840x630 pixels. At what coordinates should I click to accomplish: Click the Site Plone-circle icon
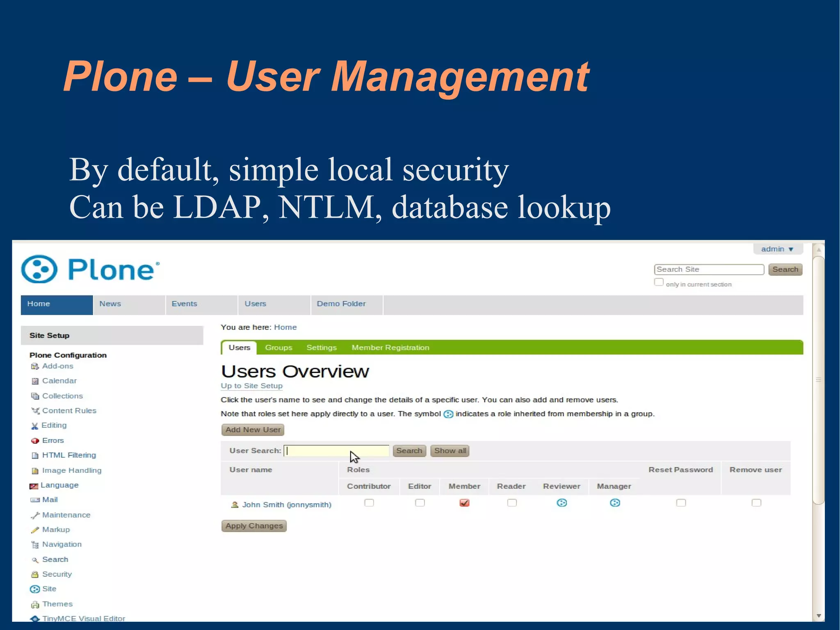[x=35, y=589]
